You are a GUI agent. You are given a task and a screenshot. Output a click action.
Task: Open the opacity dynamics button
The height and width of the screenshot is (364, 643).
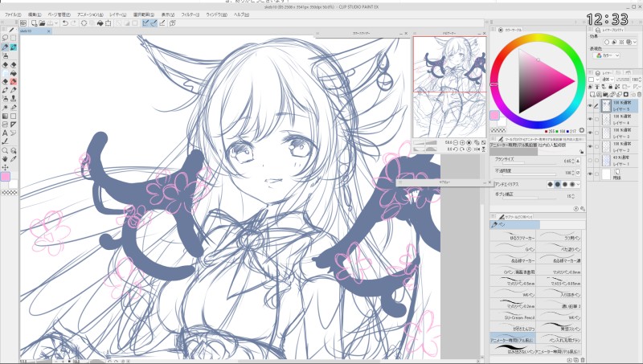578,173
